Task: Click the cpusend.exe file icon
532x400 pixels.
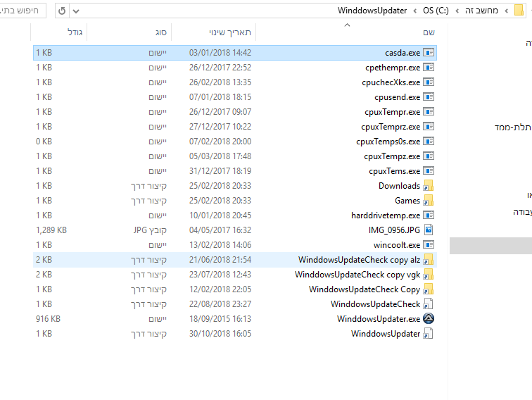Action: click(429, 97)
